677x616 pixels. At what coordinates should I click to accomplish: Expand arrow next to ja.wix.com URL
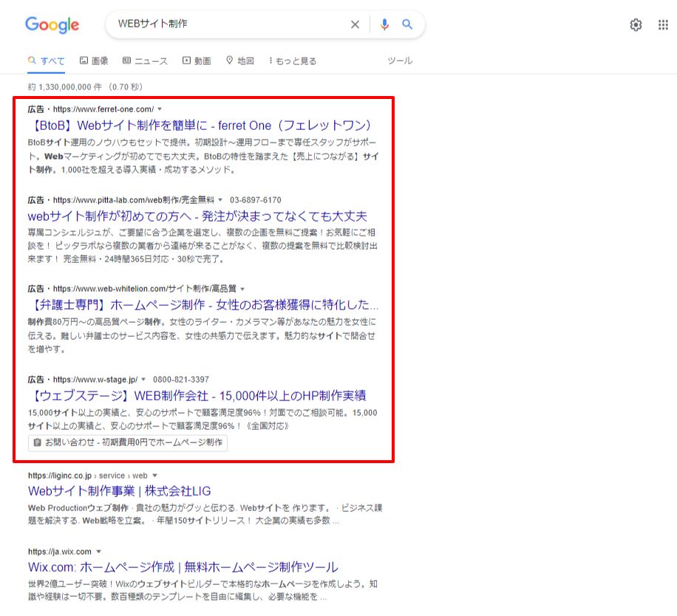(98, 551)
